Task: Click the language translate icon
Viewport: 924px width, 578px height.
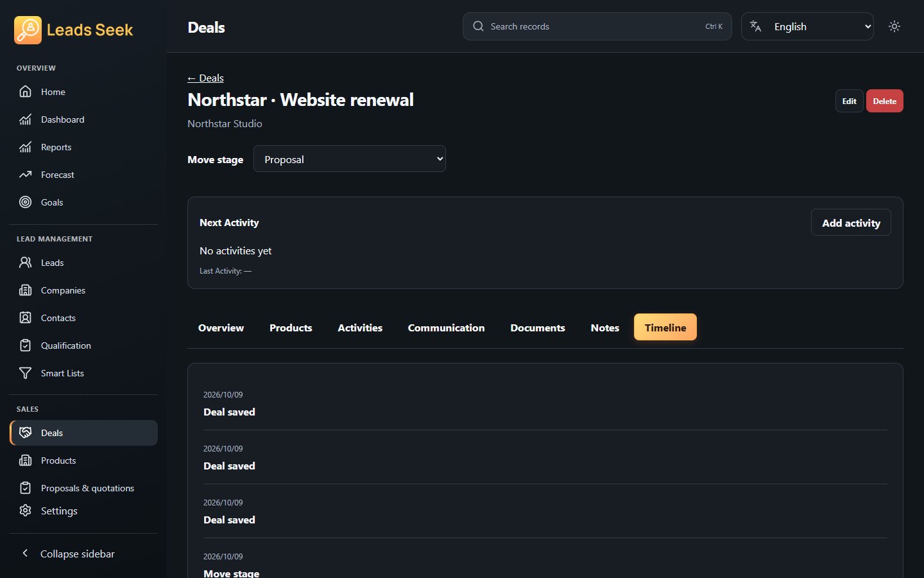Action: tap(756, 26)
